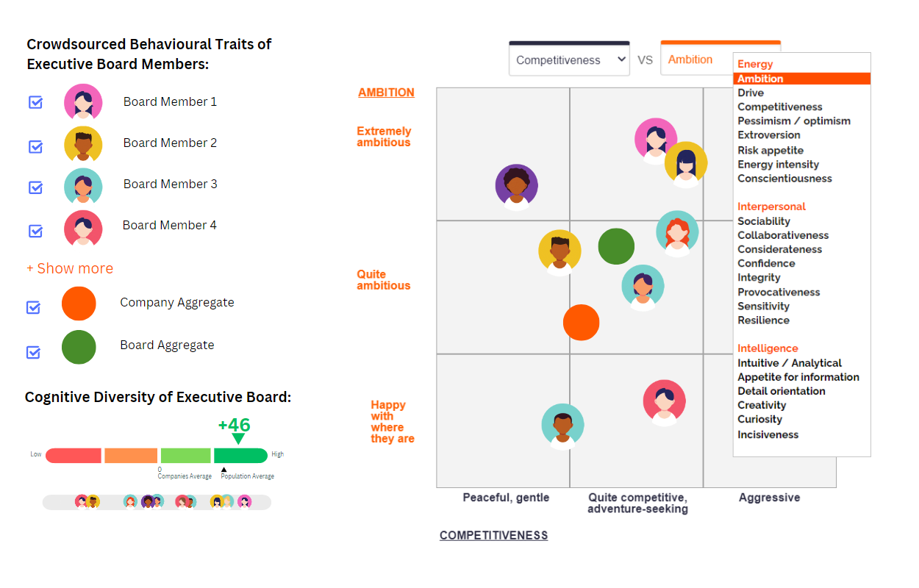Screen dimensions: 919x588
Task: Choose Creativity in the trait list
Action: [762, 405]
